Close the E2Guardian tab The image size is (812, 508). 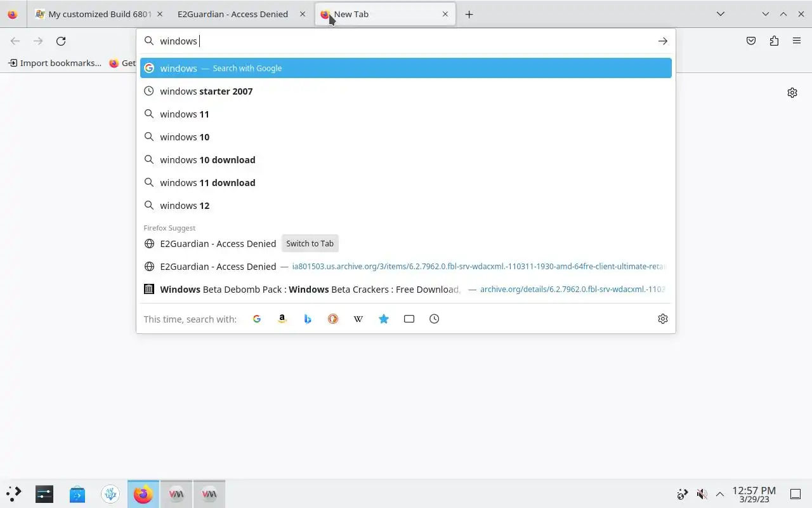[303, 14]
